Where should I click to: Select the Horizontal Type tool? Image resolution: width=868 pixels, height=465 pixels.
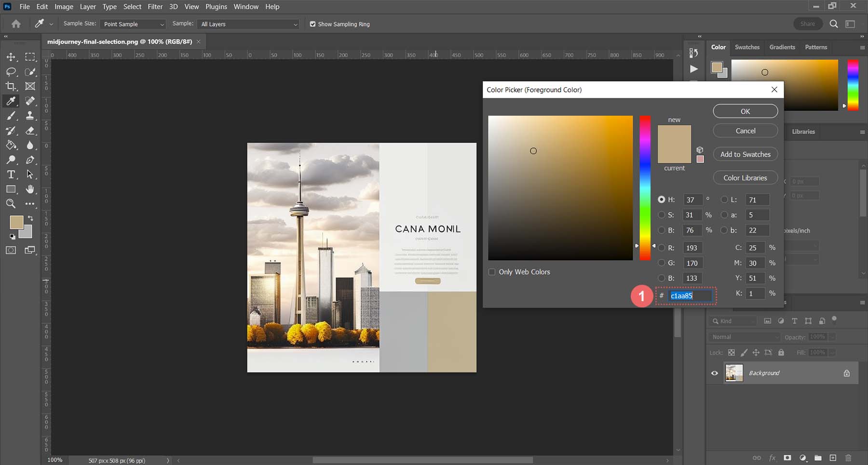pyautogui.click(x=12, y=174)
